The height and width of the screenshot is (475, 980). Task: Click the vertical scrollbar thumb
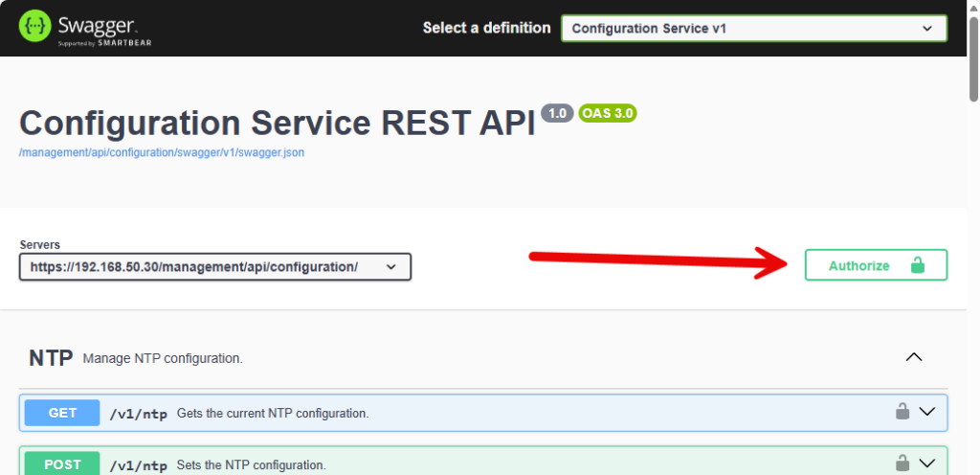point(973,57)
